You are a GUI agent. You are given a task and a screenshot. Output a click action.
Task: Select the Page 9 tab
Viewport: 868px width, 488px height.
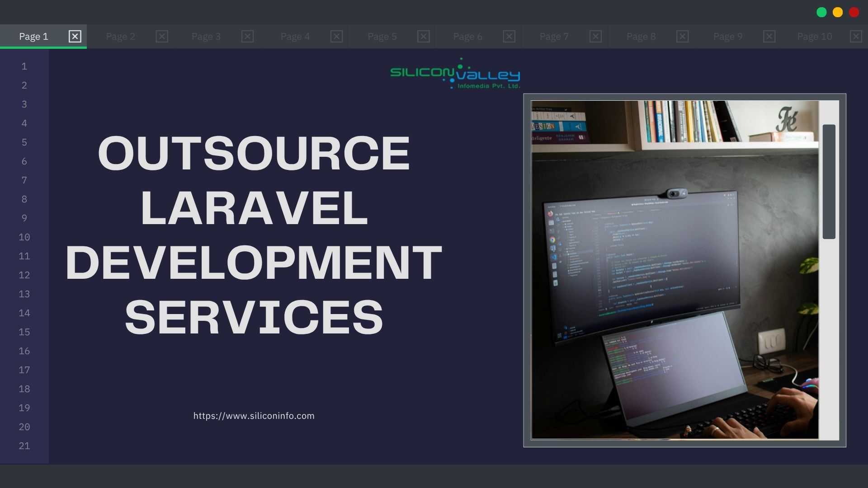tap(727, 36)
